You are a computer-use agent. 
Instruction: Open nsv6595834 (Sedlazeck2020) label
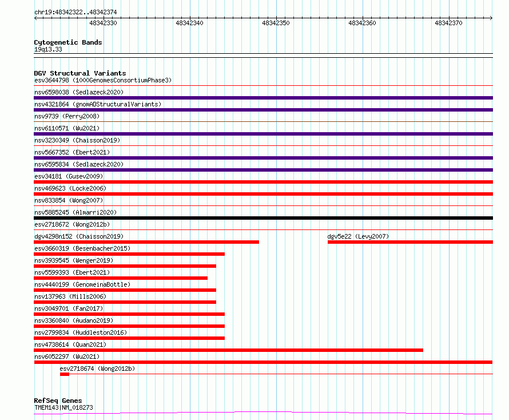[x=79, y=164]
